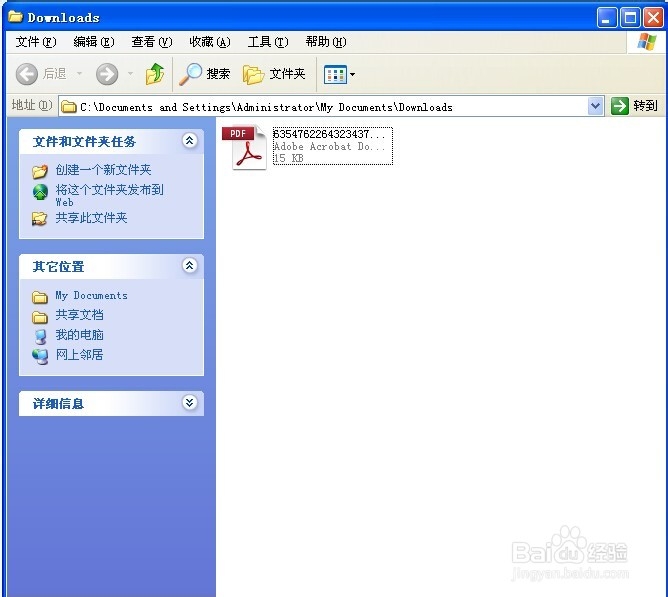Click the share folder hand icon
Image resolution: width=668 pixels, height=597 pixels.
(x=40, y=219)
